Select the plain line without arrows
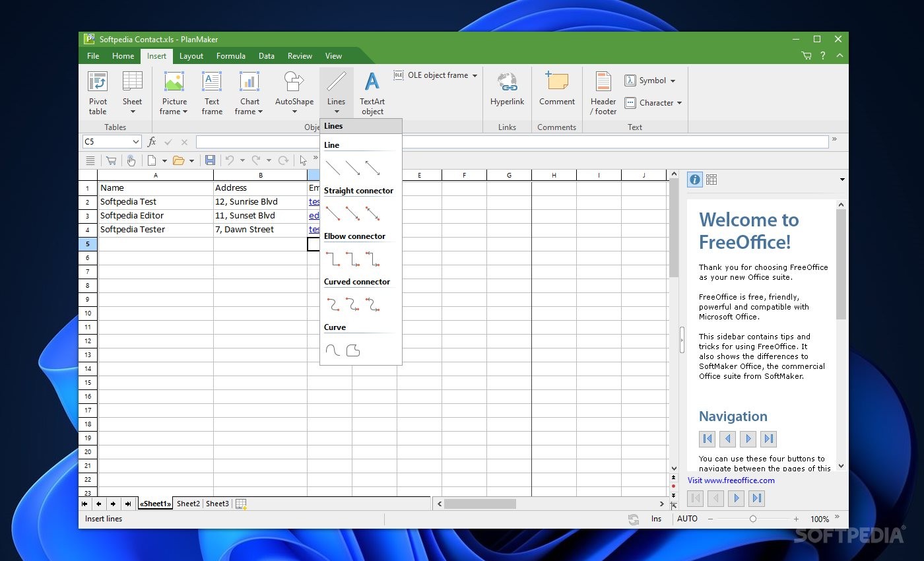 [333, 168]
